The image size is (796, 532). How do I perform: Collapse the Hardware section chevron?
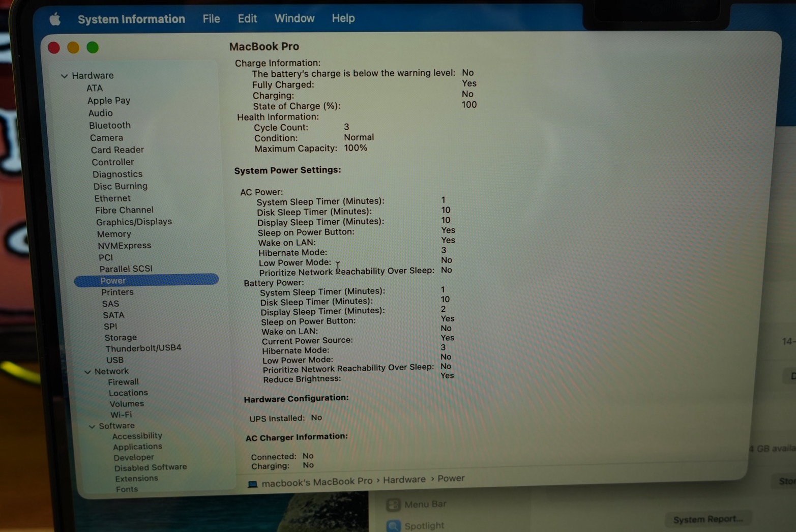pyautogui.click(x=64, y=76)
